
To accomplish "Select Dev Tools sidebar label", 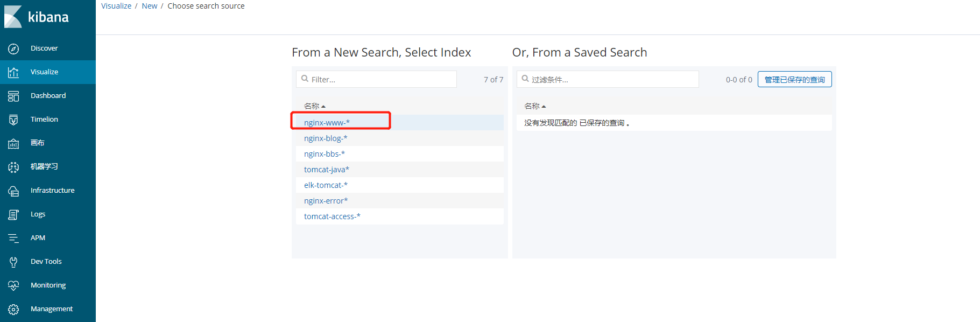I will (46, 261).
